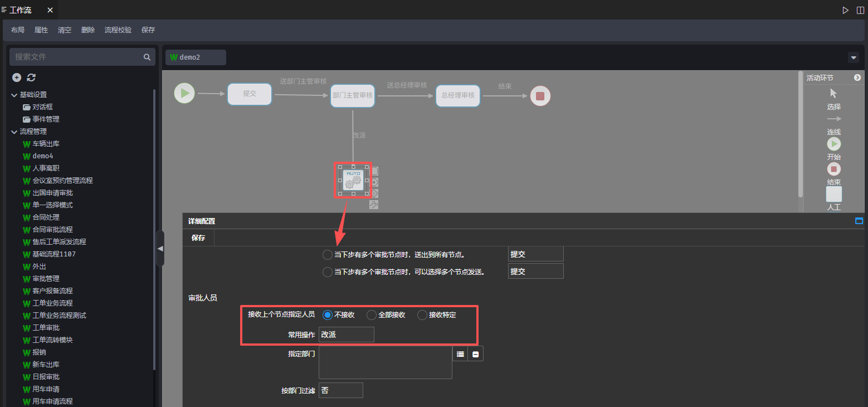The height and width of the screenshot is (407, 868).
Task: Collapse the 基础设置 tree group
Action: point(14,95)
